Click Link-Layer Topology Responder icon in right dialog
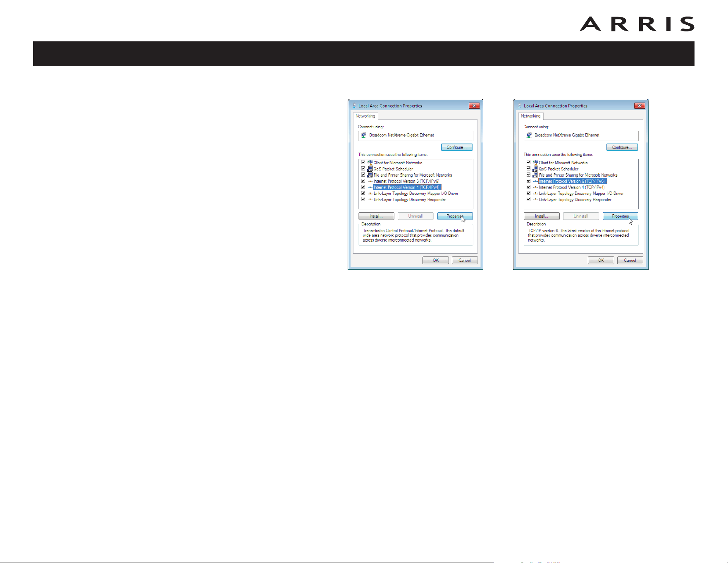Screen dimensions: 728x563 pyautogui.click(x=535, y=199)
